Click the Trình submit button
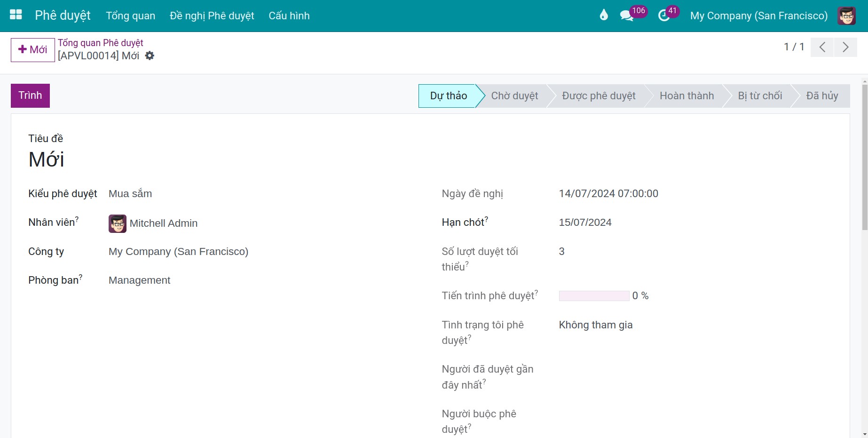Image resolution: width=868 pixels, height=438 pixels. 30,96
